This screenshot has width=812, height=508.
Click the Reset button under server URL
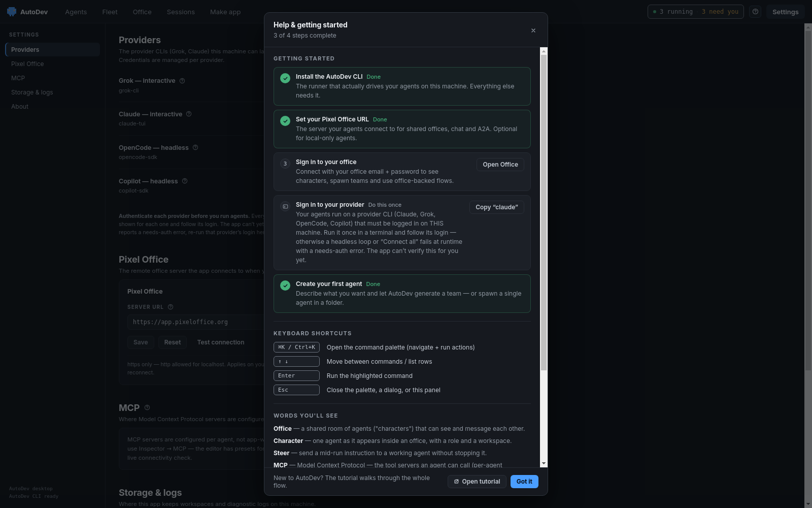[x=173, y=342]
